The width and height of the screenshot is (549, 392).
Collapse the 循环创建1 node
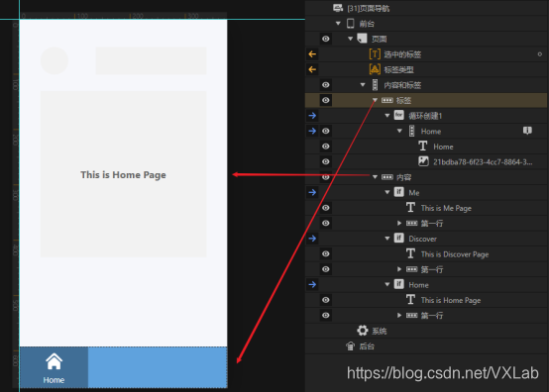point(387,116)
